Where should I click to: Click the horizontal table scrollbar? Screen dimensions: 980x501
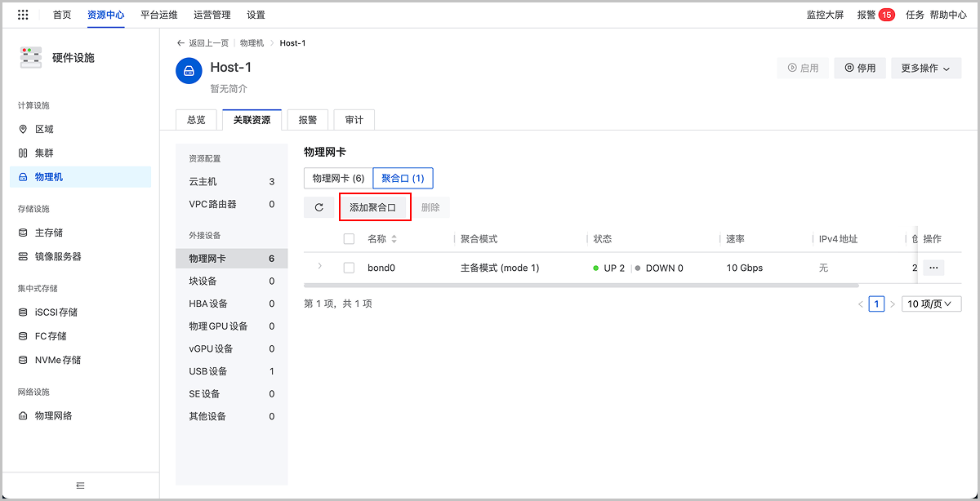tap(581, 286)
